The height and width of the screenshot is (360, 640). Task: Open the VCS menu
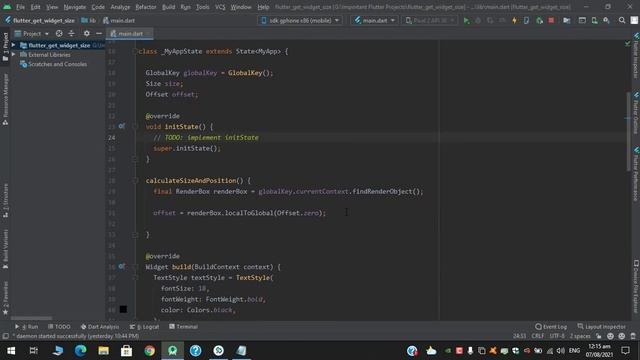click(x=220, y=7)
